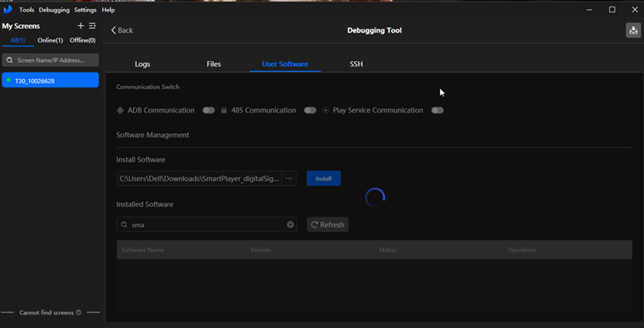Click the magnifier icon in software search box
The height and width of the screenshot is (328, 644).
(x=124, y=224)
